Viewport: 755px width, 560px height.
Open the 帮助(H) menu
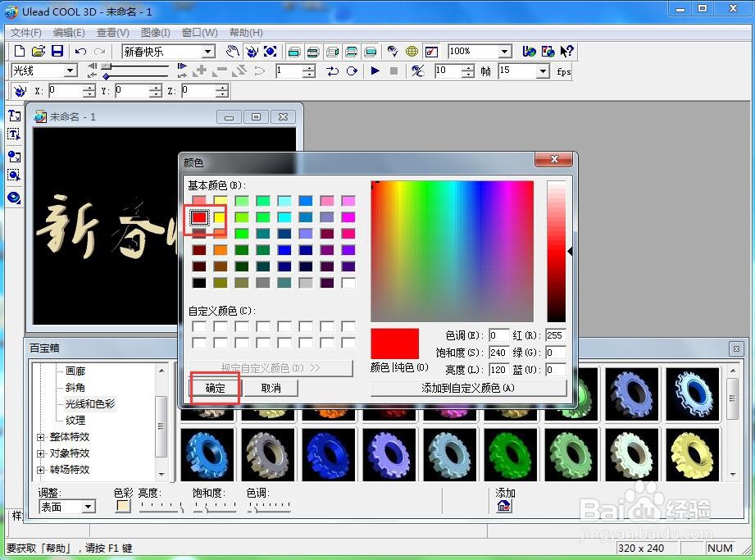(x=246, y=32)
